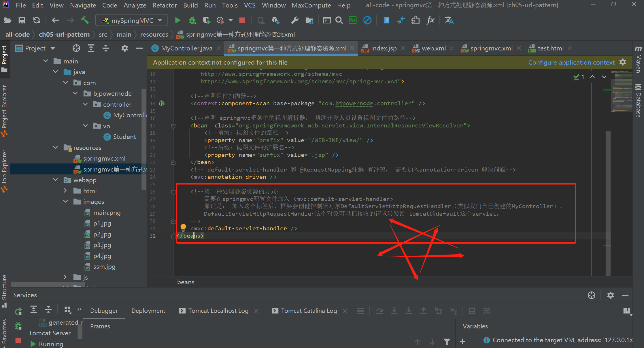644x348 pixels.
Task: Open Search Everywhere magnifier icon
Action: click(x=339, y=20)
